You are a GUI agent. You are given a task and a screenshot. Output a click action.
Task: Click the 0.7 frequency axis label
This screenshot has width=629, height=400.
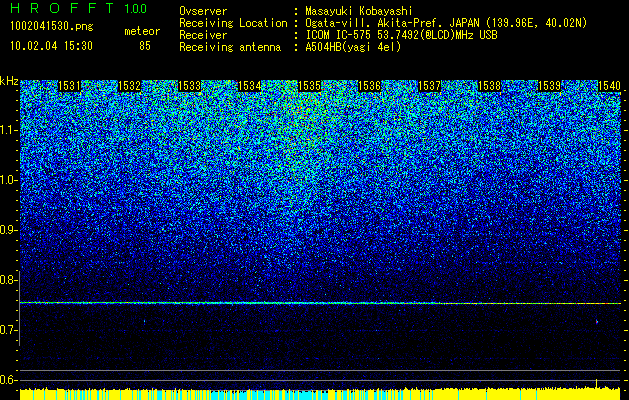point(8,330)
